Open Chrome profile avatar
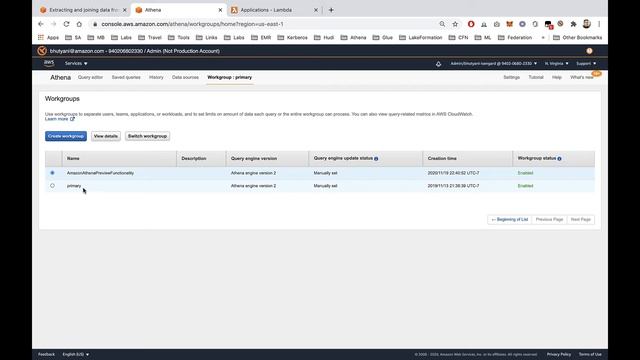This screenshot has width=640, height=360. 587,24
